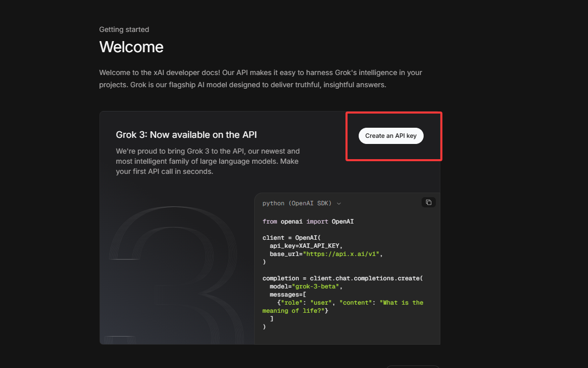The height and width of the screenshot is (368, 588).
Task: Click the messages=[ code line
Action: [x=288, y=295]
